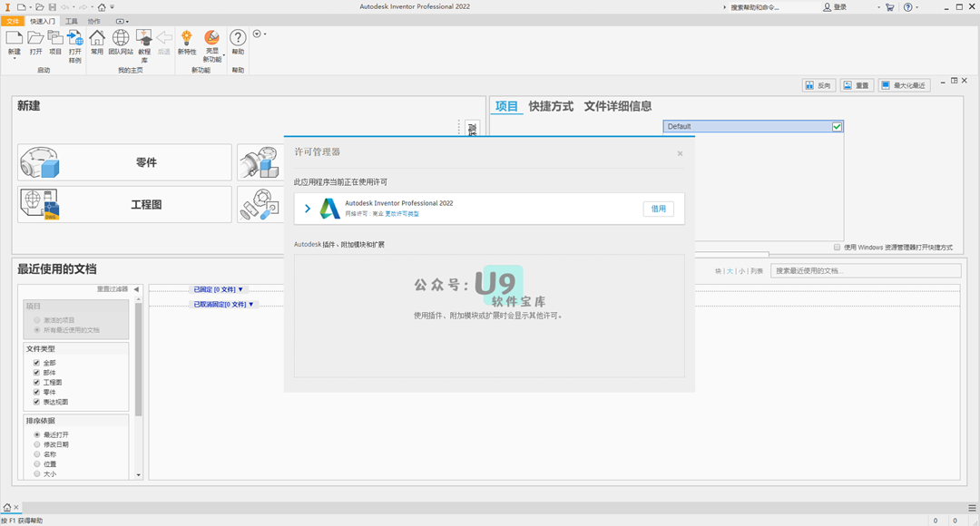Image resolution: width=980 pixels, height=526 pixels.
Task: Expand license entry chevron arrow
Action: 308,209
